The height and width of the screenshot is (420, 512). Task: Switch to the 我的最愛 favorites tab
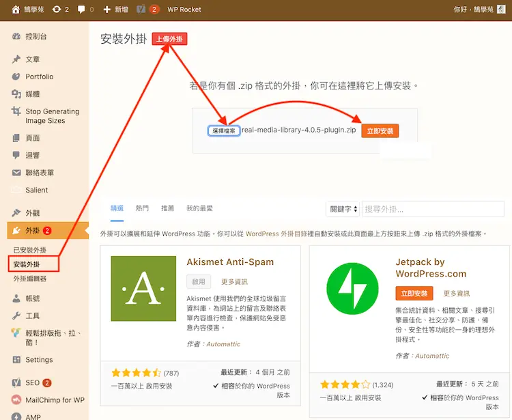tap(199, 208)
